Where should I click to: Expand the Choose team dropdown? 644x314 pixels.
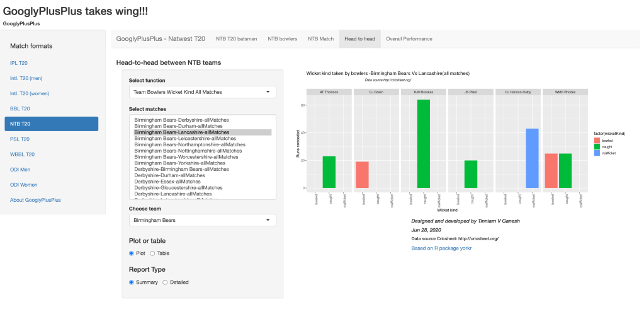coord(202,220)
